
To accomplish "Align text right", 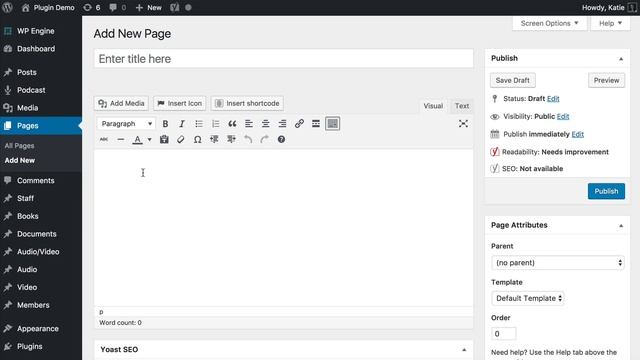I will pyautogui.click(x=282, y=124).
